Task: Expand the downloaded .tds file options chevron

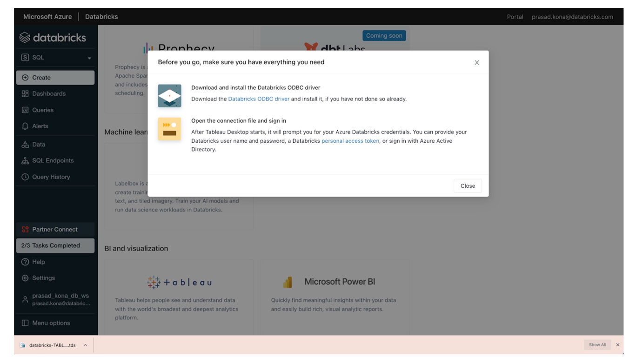Action: (85, 345)
